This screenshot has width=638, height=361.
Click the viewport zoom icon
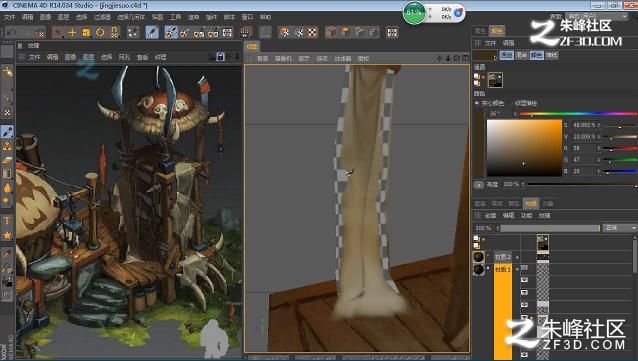click(x=448, y=59)
